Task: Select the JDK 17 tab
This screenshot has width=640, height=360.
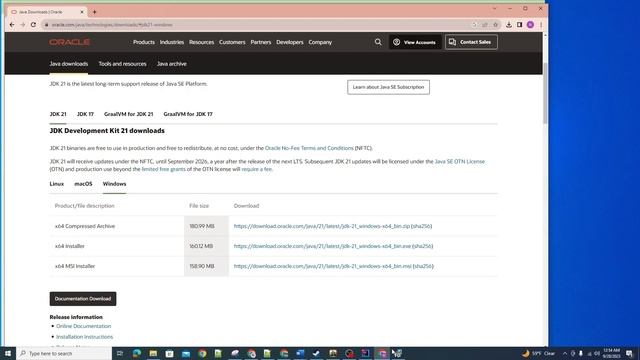Action: coord(85,114)
